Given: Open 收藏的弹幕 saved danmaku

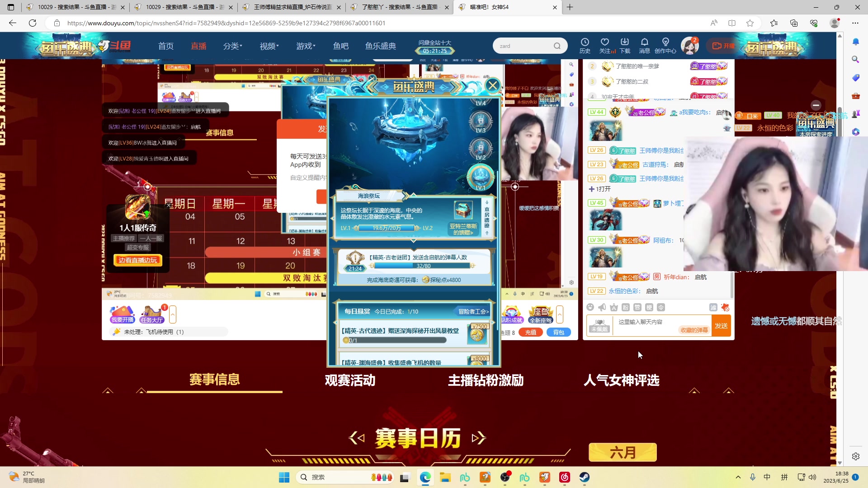Looking at the screenshot, I should click(x=694, y=330).
